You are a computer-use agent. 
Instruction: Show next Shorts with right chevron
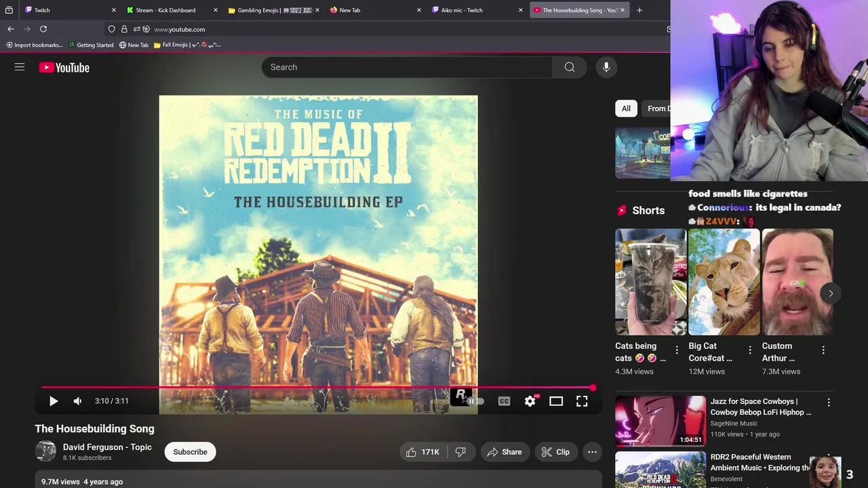pos(831,293)
